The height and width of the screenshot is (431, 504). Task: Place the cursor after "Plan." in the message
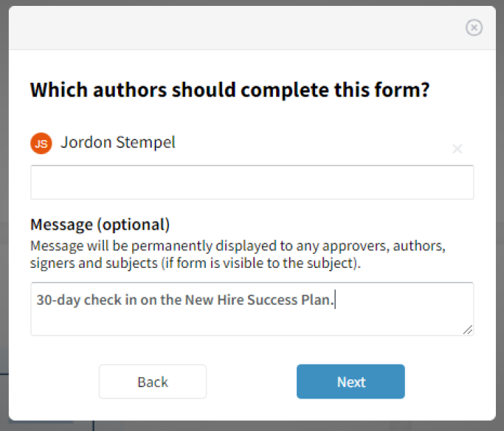point(335,300)
